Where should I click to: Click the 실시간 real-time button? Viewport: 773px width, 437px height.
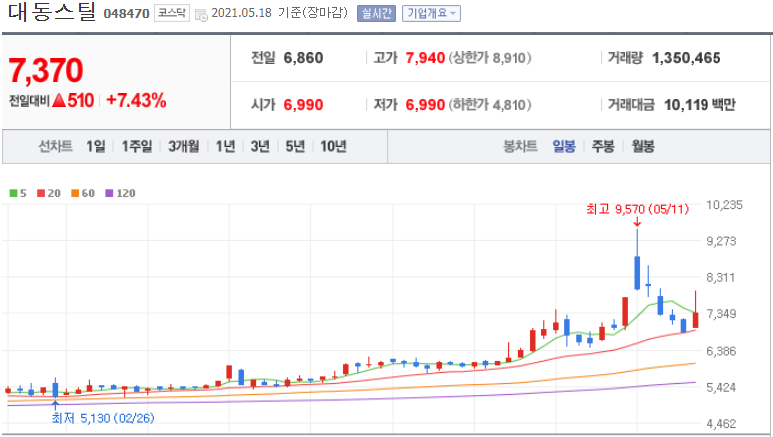[376, 13]
